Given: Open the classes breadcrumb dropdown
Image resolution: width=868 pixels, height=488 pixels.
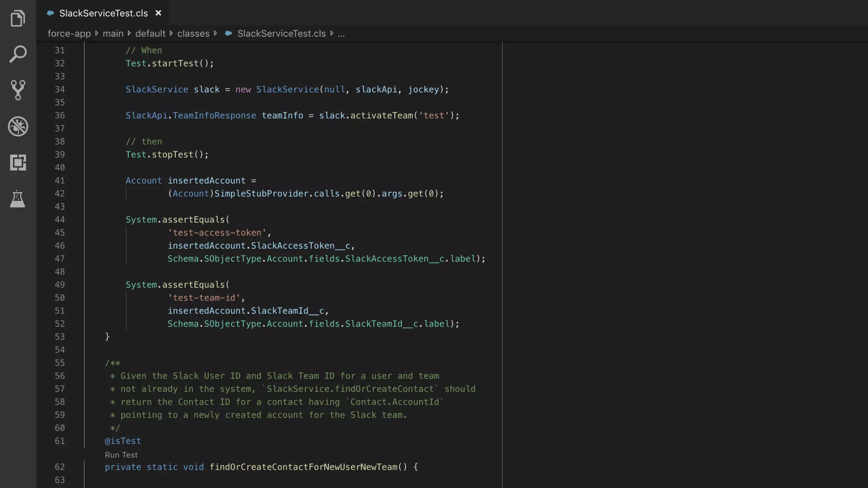Looking at the screenshot, I should [193, 33].
